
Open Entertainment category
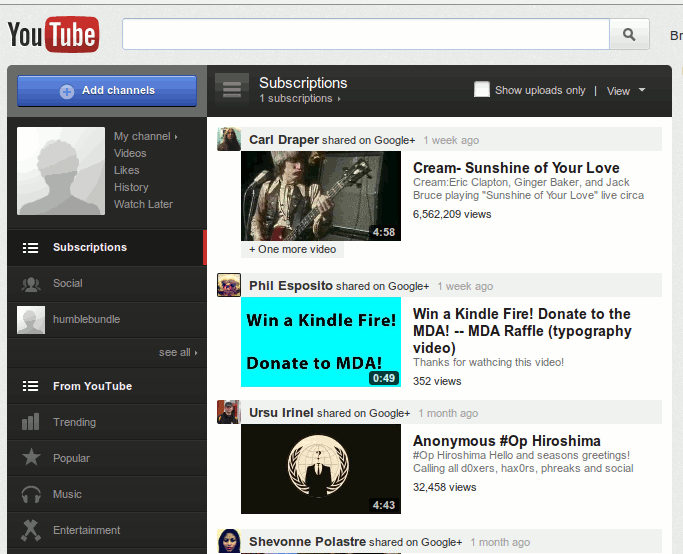point(107,530)
